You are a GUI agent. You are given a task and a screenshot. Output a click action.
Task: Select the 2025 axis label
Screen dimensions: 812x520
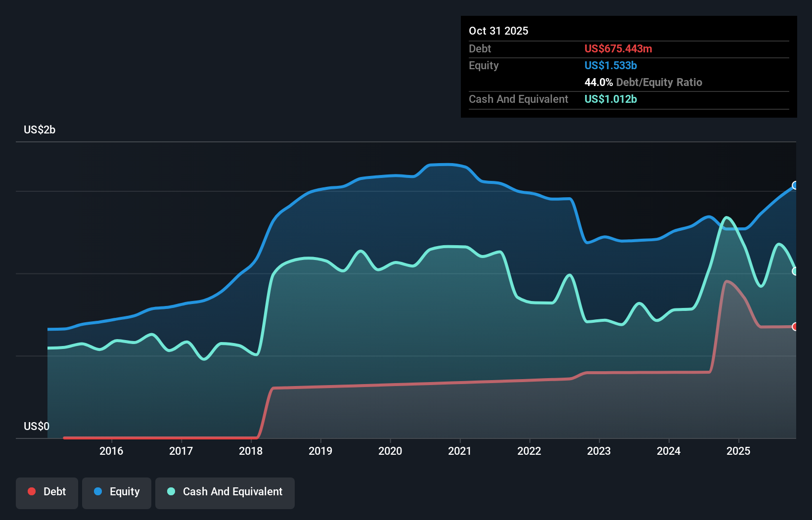pyautogui.click(x=739, y=451)
